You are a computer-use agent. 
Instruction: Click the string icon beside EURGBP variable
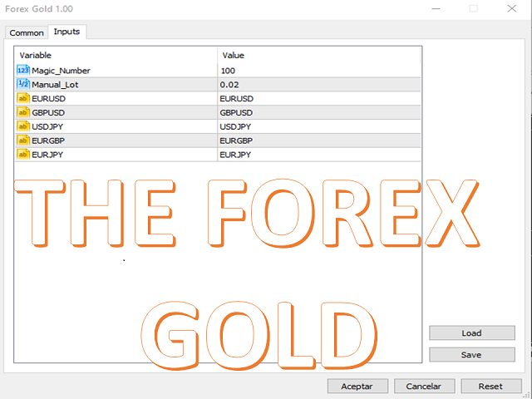click(x=23, y=140)
